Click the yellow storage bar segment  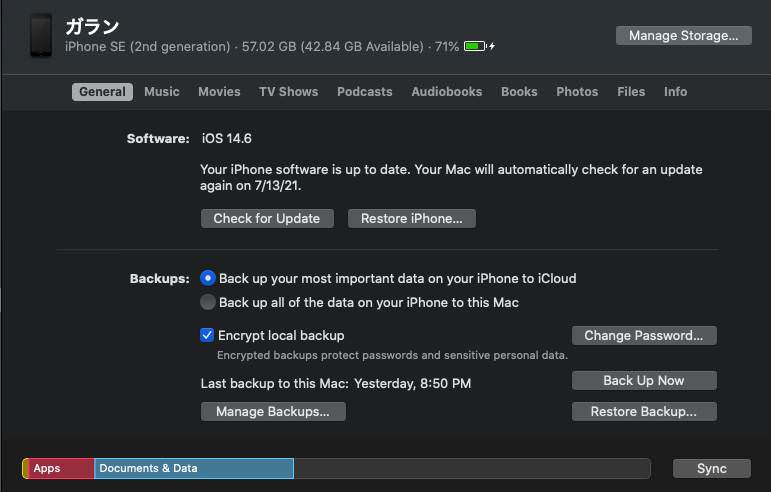click(x=26, y=468)
